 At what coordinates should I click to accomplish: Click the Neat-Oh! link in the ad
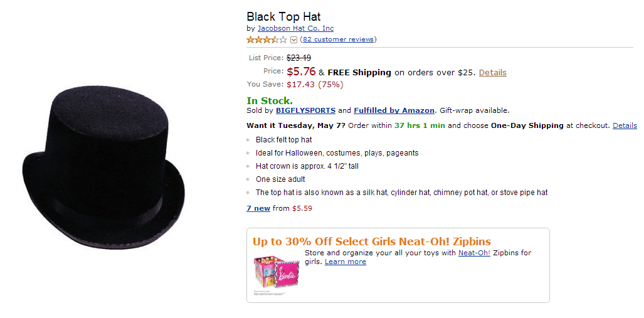[x=474, y=253]
